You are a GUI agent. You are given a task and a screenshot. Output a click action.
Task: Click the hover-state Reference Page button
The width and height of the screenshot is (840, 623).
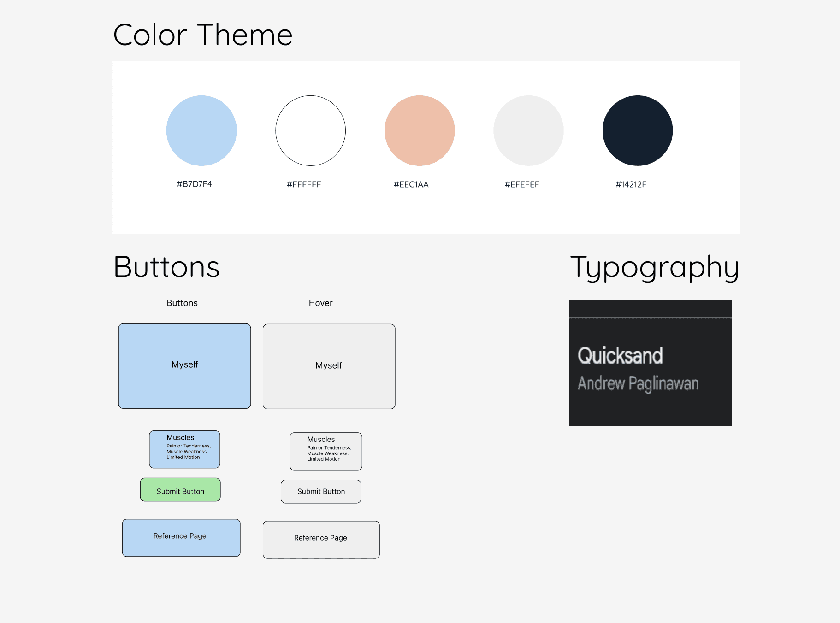321,539
